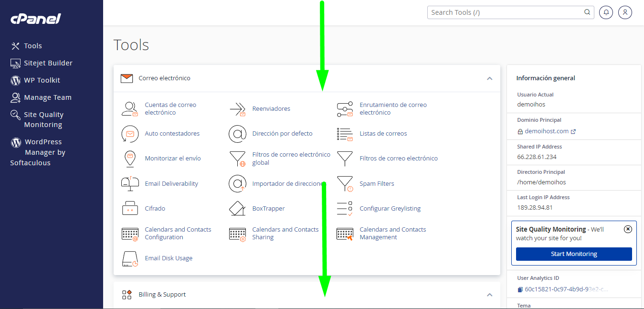This screenshot has height=309, width=644.
Task: Open the Spam Filters icon
Action: pos(377,183)
